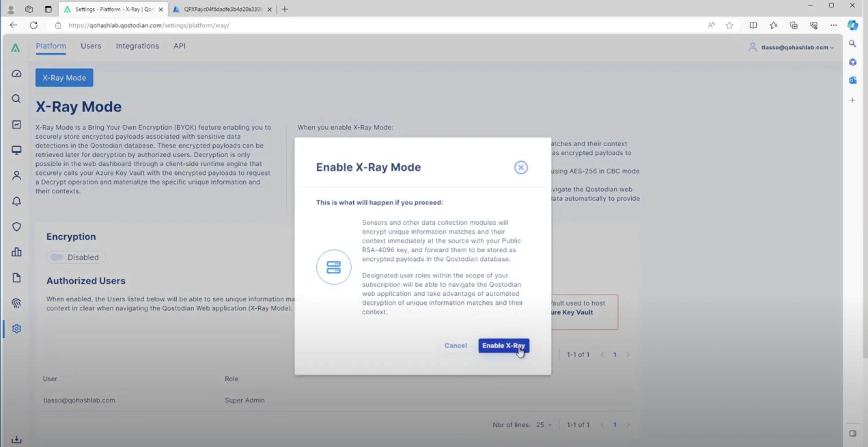Click Cancel in the dialog

click(455, 345)
